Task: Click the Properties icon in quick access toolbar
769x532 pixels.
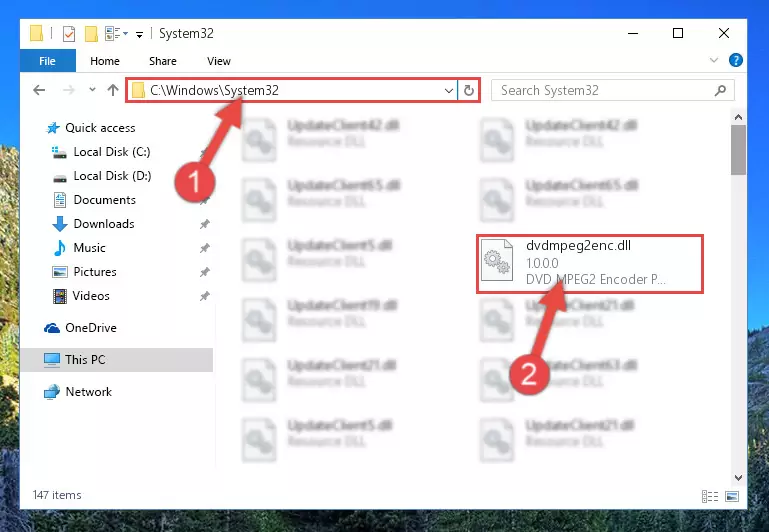Action: point(69,33)
